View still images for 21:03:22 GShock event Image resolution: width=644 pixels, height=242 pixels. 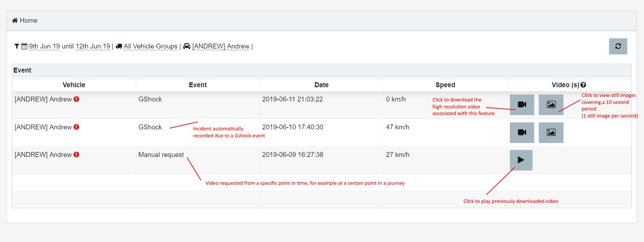pos(551,105)
